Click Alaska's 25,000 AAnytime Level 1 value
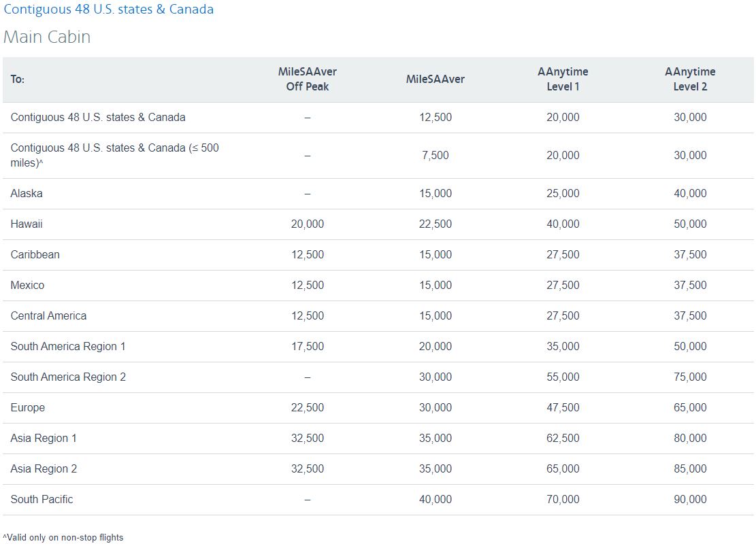Image resolution: width=756 pixels, height=548 pixels. (563, 193)
